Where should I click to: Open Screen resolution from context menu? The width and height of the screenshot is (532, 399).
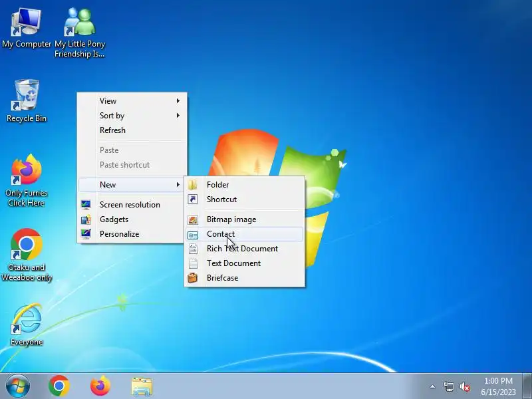(x=132, y=205)
